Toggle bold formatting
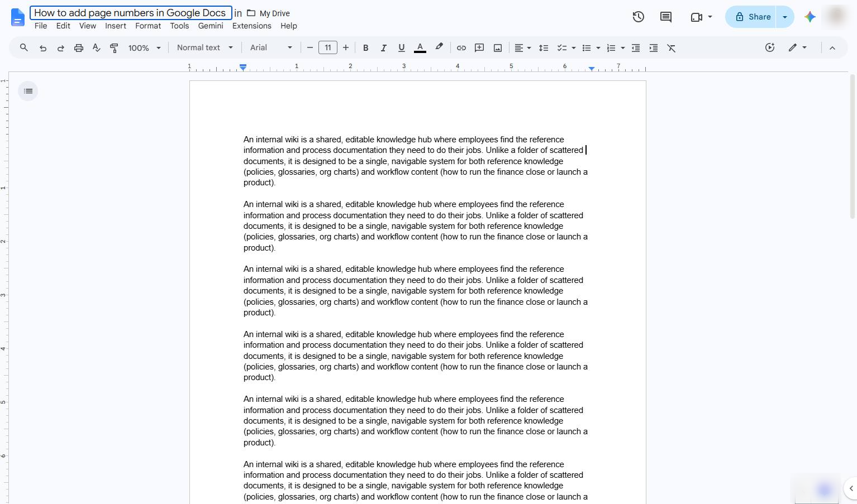Viewport: 857px width, 504px height. point(365,48)
